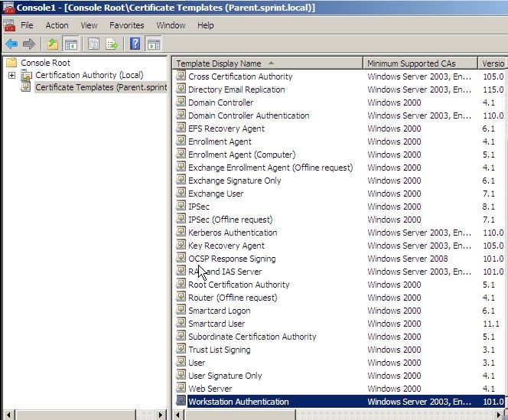Click the Console1 toolbox icon in title bar
Viewport: 508px width, 420px height.
[x=8, y=8]
